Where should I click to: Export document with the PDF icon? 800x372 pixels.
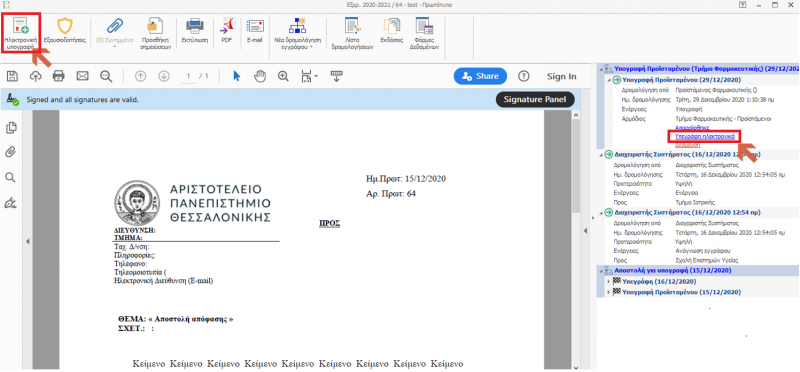coord(226,31)
